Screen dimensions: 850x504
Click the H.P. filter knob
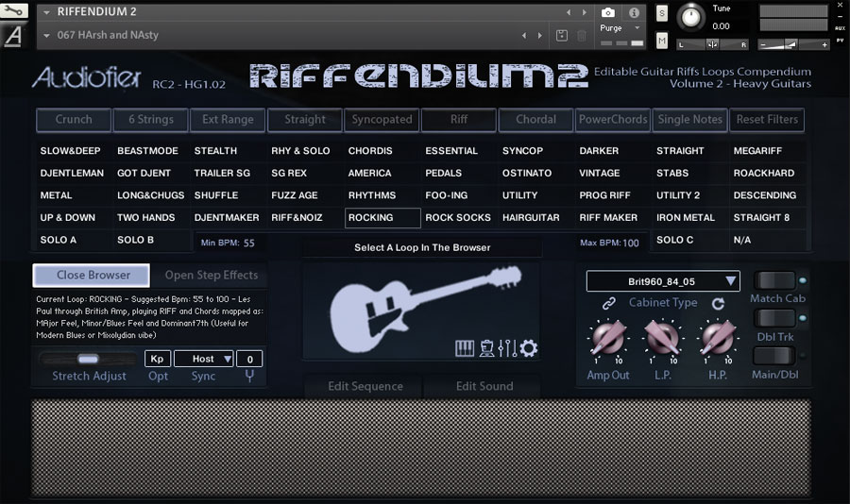coord(718,338)
